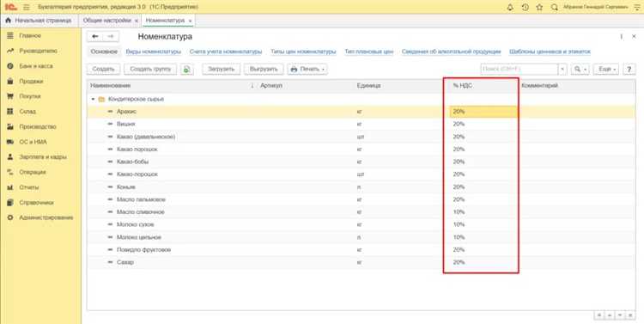Click the global search magnifier icon
Viewport: 644px width, 324px height.
click(x=555, y=8)
